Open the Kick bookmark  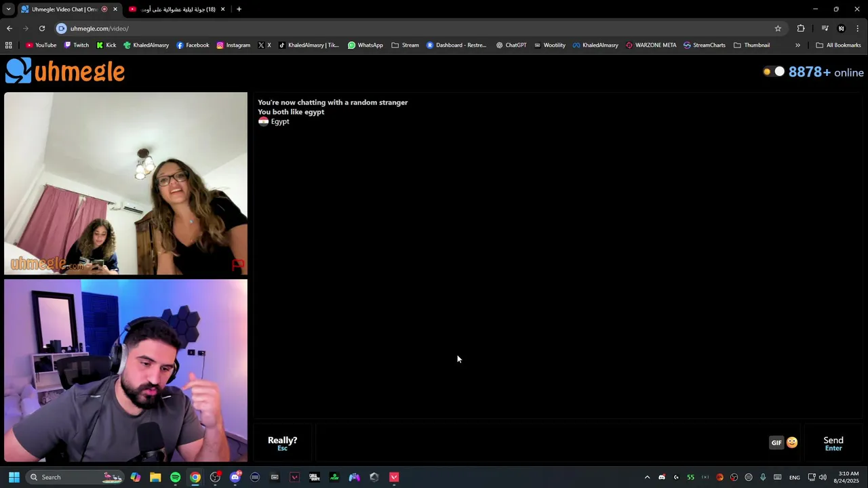click(x=106, y=45)
